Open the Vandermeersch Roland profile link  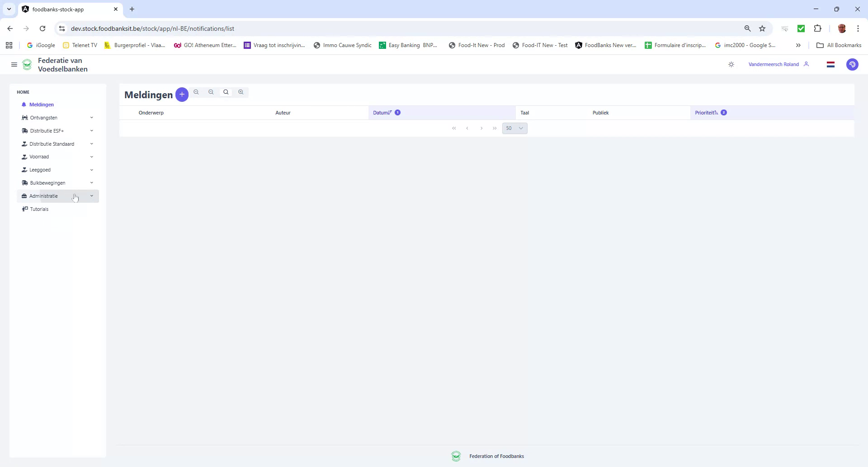774,64
